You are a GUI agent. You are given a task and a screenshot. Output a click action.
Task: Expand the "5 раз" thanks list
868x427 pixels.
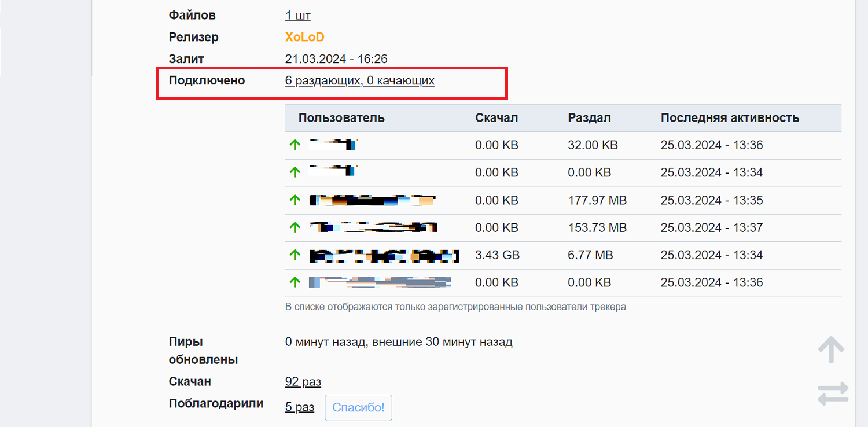(x=300, y=407)
